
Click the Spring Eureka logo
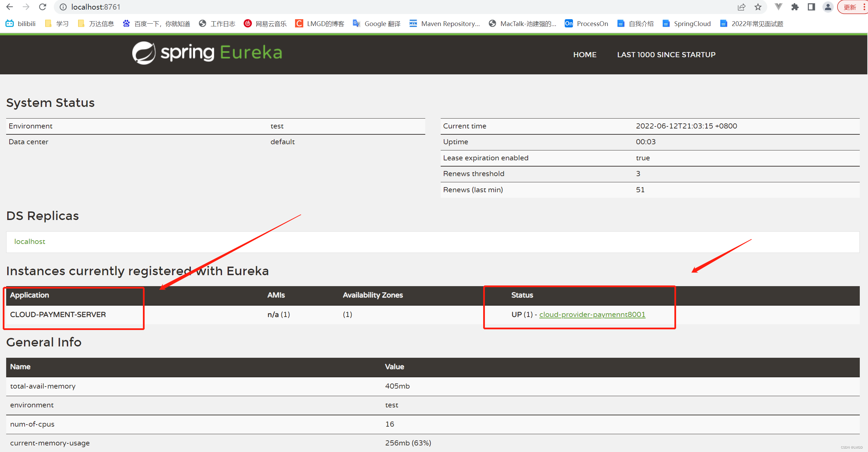coord(207,53)
